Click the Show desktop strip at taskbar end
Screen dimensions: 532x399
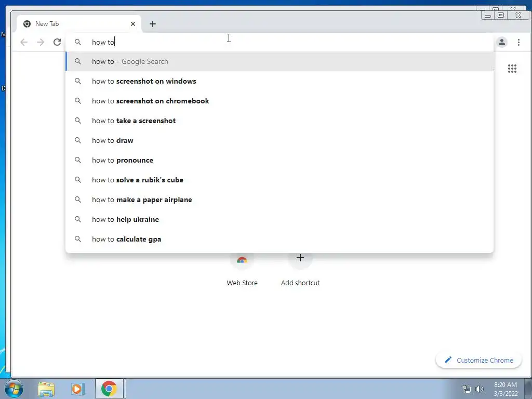(x=528, y=389)
